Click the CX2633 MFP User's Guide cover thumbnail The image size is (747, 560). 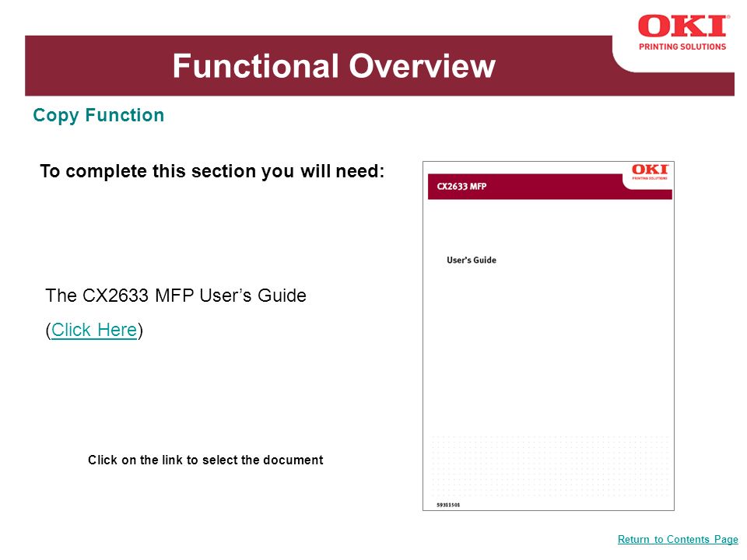549,336
